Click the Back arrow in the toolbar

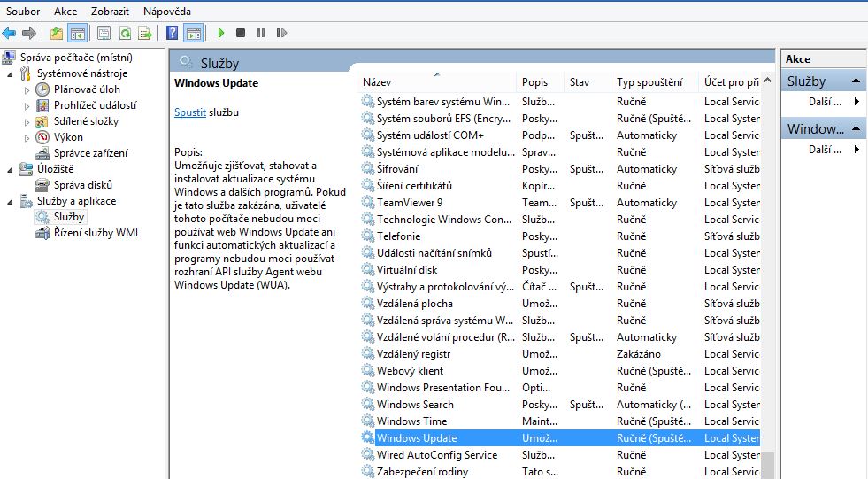pos(9,33)
